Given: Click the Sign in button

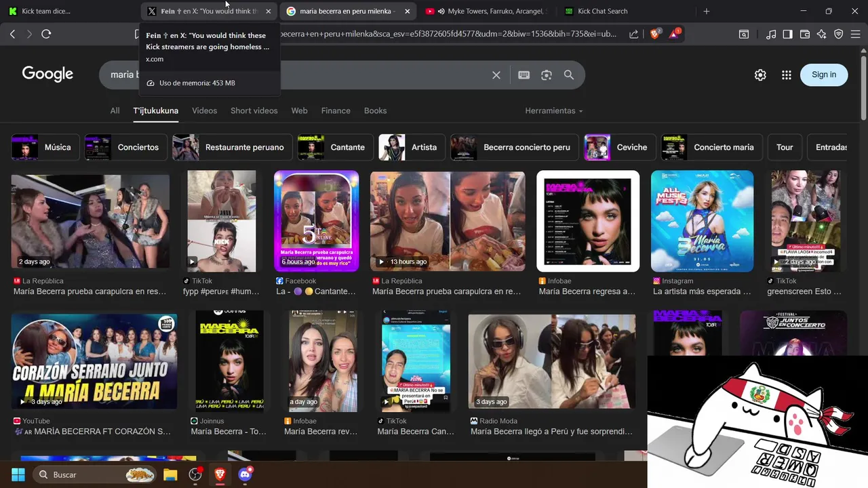Looking at the screenshot, I should [x=824, y=75].
